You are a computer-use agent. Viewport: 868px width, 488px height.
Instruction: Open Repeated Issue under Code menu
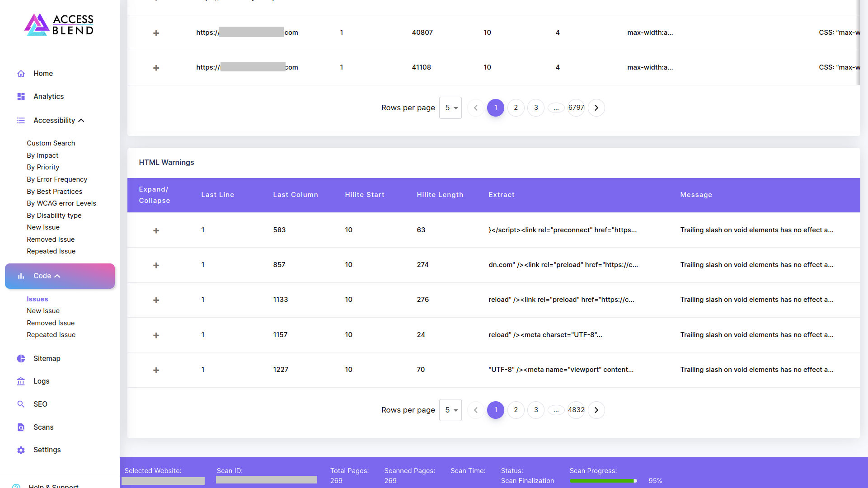51,335
